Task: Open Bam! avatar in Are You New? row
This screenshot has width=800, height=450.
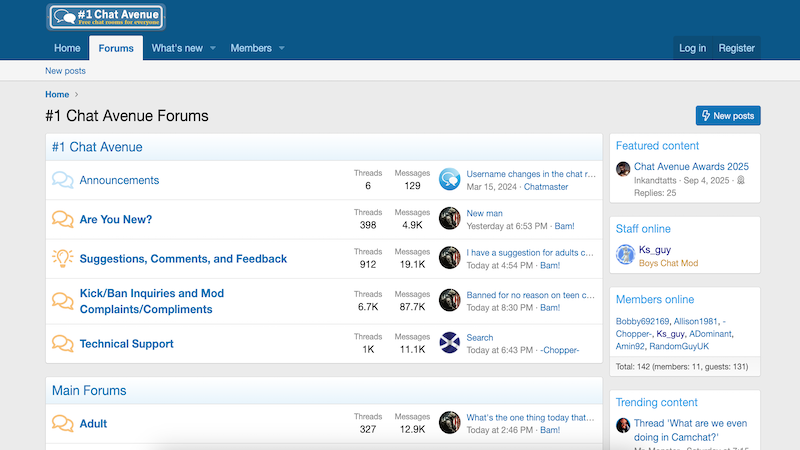Action: (449, 218)
